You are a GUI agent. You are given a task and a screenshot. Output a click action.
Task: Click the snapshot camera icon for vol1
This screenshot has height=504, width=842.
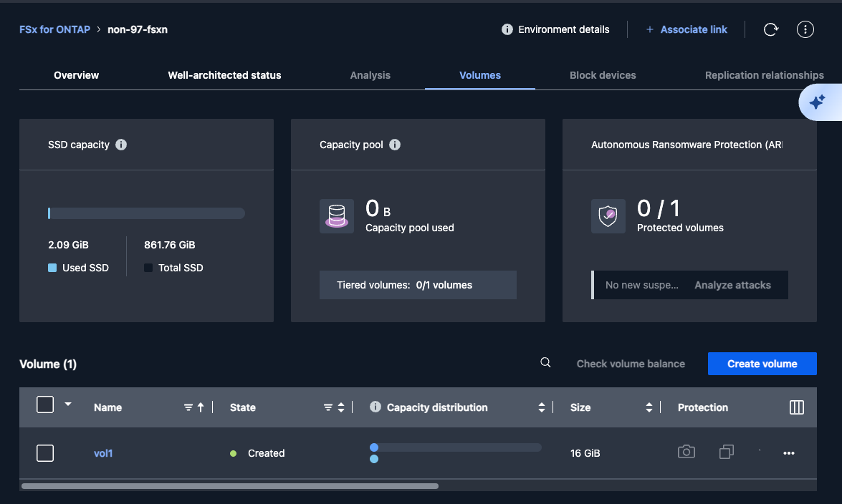coord(686,452)
